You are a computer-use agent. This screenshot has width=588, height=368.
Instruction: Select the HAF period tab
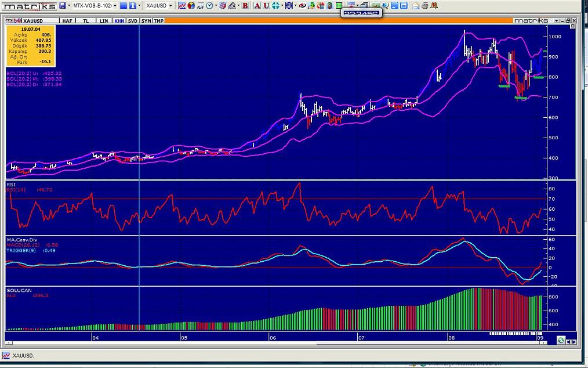point(67,20)
